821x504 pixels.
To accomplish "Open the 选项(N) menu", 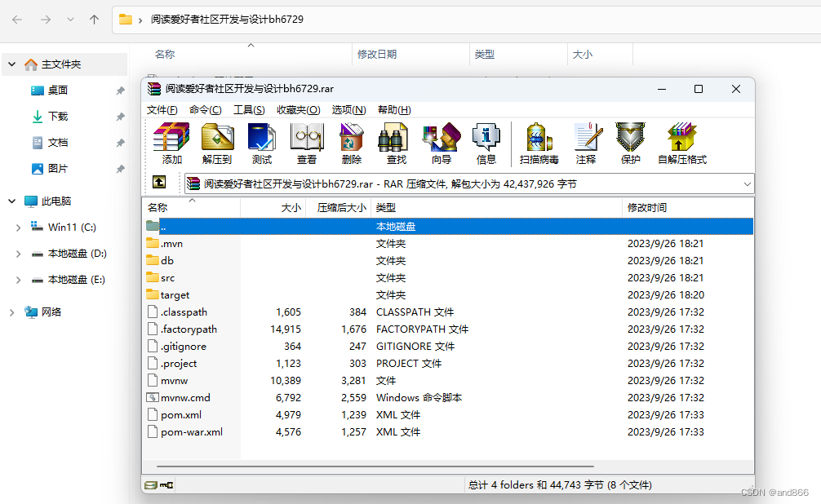I will (x=348, y=110).
